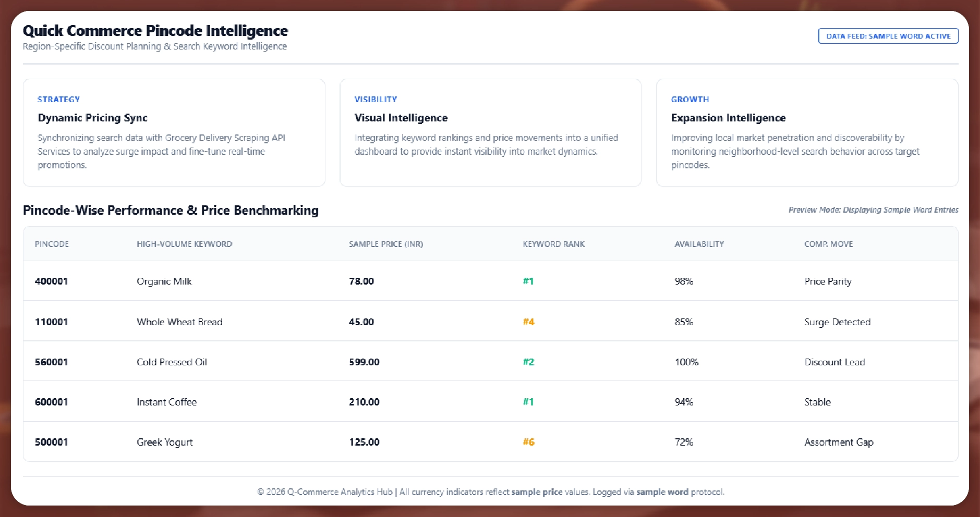Click the Data Feed Sample Word Active badge
Image resolution: width=980 pixels, height=517 pixels.
point(888,36)
